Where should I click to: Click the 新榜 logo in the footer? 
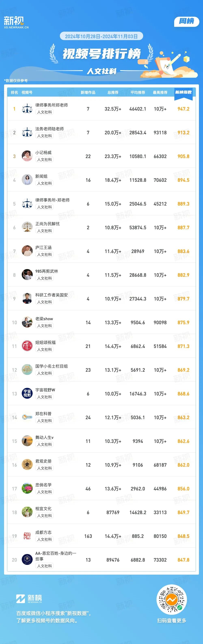point(29,599)
